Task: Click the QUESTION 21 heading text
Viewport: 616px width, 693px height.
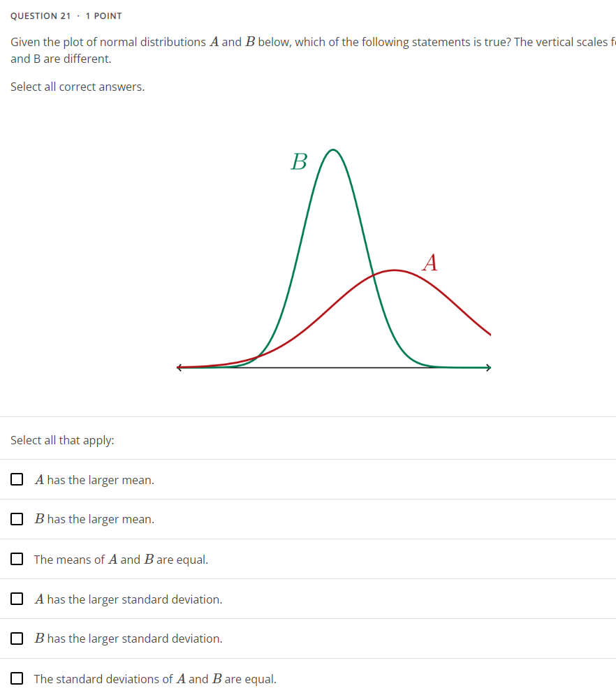Action: 41,16
